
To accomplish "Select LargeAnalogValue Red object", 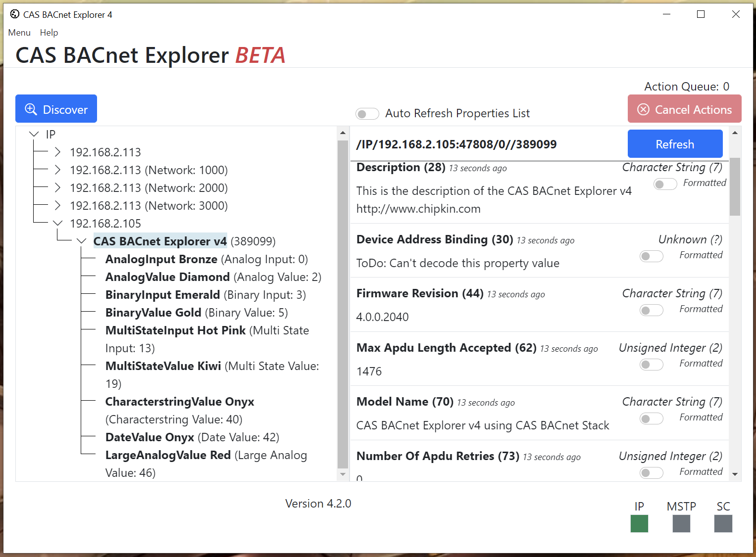I will [x=206, y=464].
